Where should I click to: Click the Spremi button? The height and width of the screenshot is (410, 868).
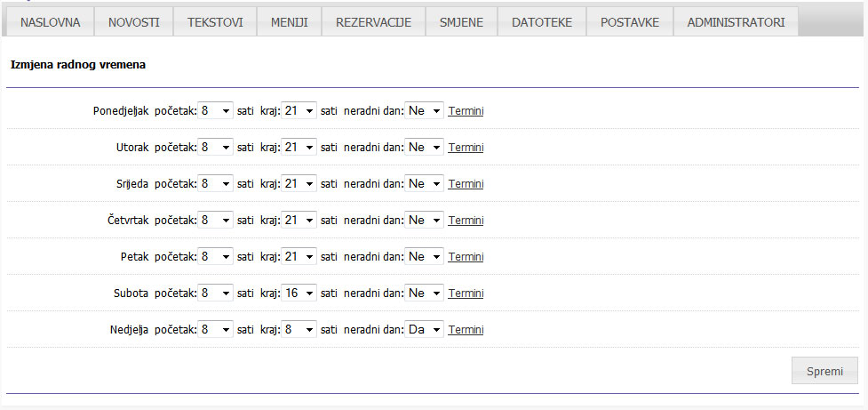824,371
